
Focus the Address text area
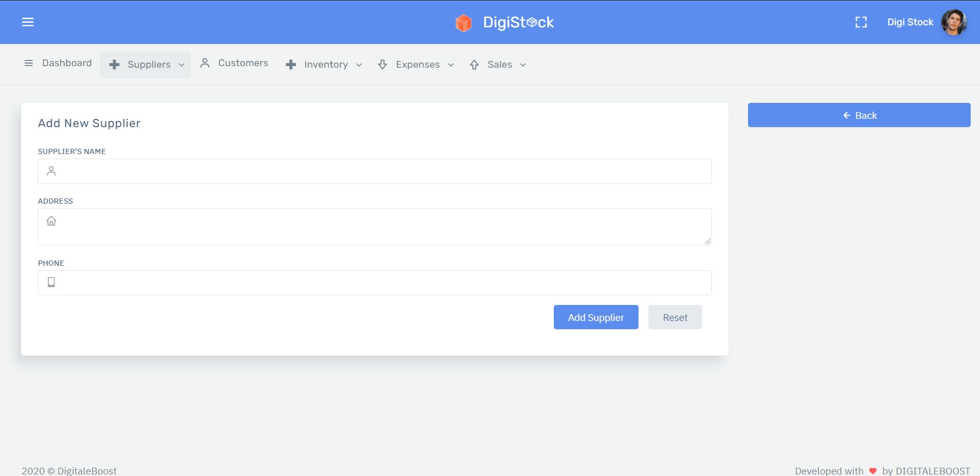point(375,227)
